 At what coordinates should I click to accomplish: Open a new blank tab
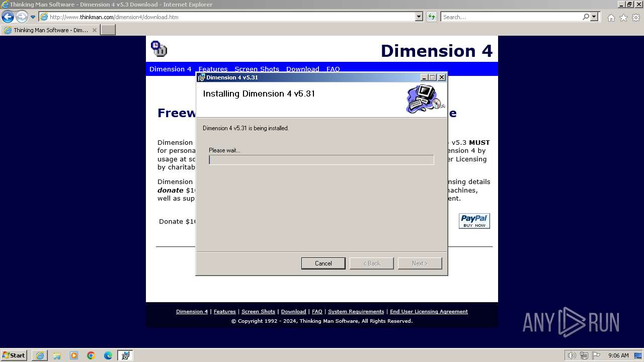point(108,30)
